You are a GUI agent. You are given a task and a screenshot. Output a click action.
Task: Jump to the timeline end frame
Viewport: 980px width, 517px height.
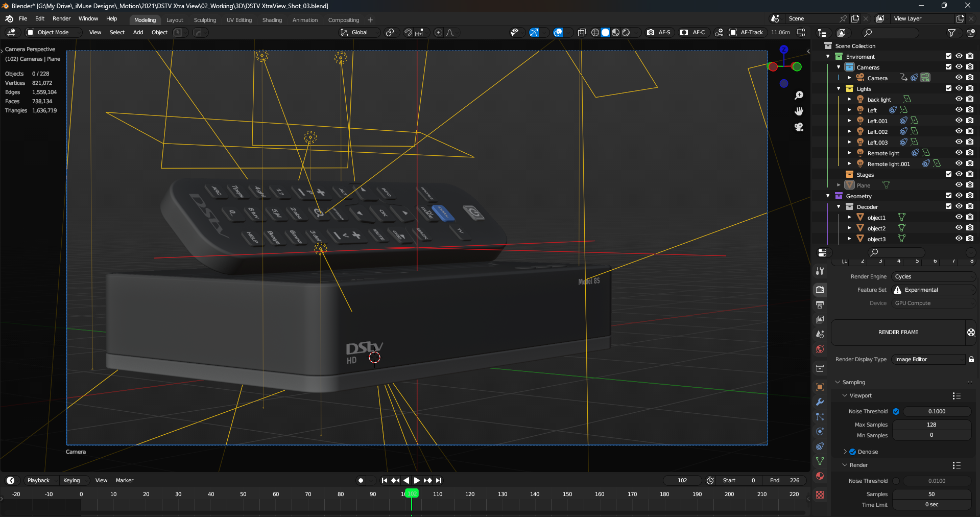pyautogui.click(x=439, y=480)
